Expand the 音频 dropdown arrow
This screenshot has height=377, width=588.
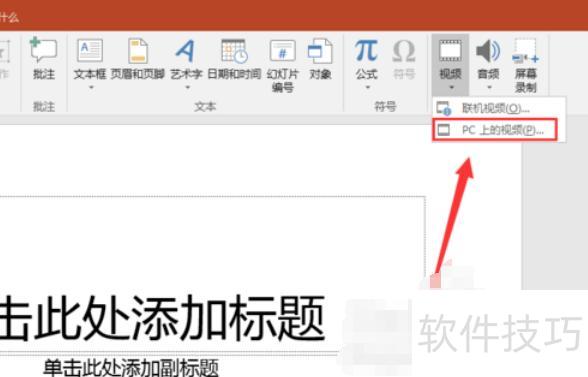[x=489, y=87]
